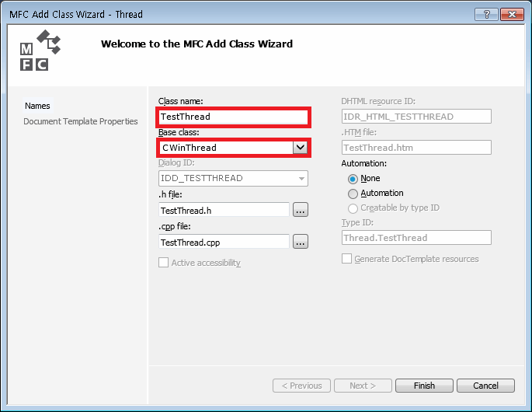Toggle Generate DocTemplate resources checkbox
532x412 pixels.
pos(346,259)
